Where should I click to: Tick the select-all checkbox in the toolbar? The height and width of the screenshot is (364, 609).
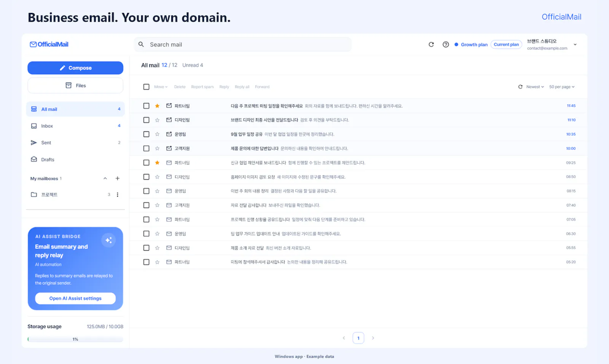146,87
